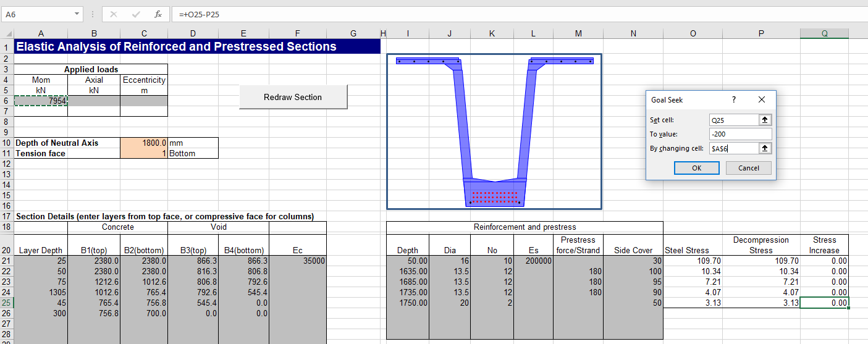Click the Redraw Section button
This screenshot has height=344, width=868.
293,97
